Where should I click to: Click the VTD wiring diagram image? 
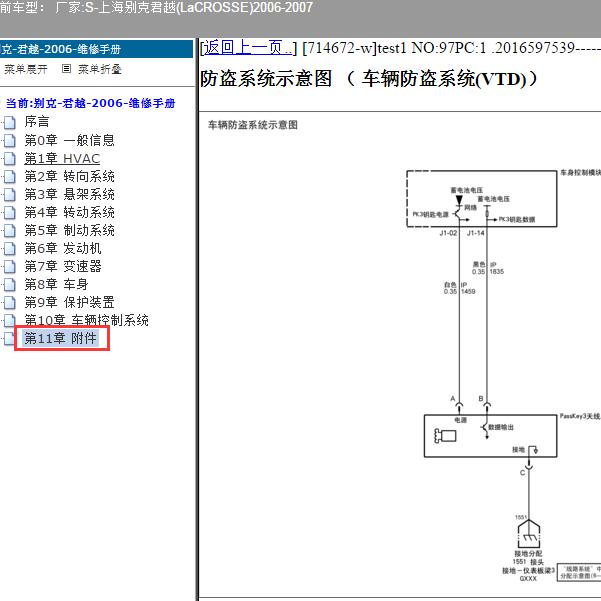[x=502, y=376]
